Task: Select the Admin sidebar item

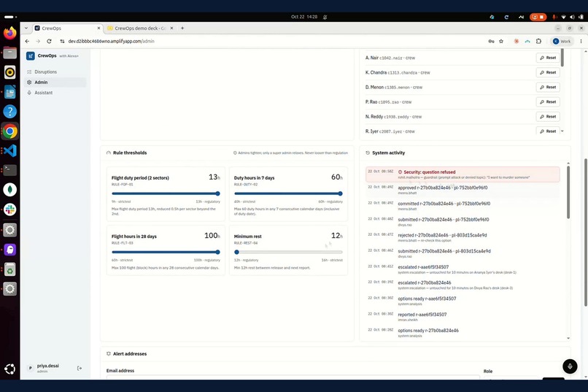Action: (x=55, y=82)
